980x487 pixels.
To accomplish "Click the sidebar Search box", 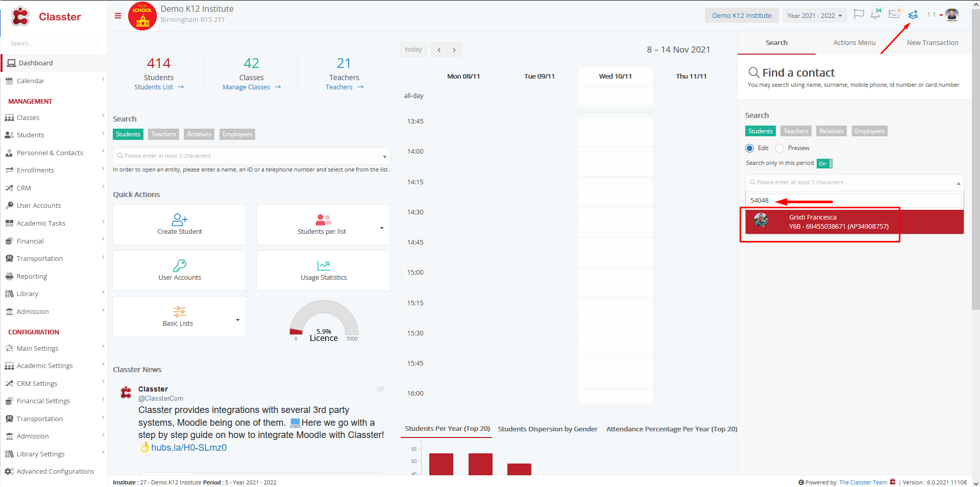I will tap(54, 43).
